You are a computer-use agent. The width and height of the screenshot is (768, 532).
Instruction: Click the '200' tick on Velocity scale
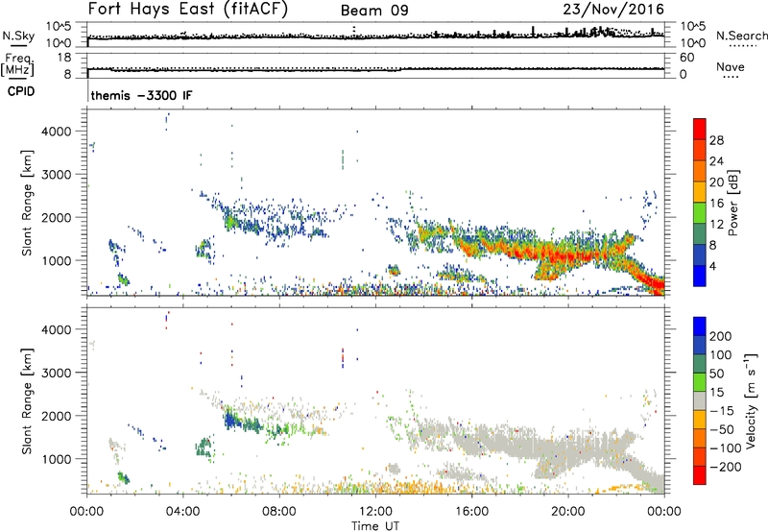tap(720, 336)
